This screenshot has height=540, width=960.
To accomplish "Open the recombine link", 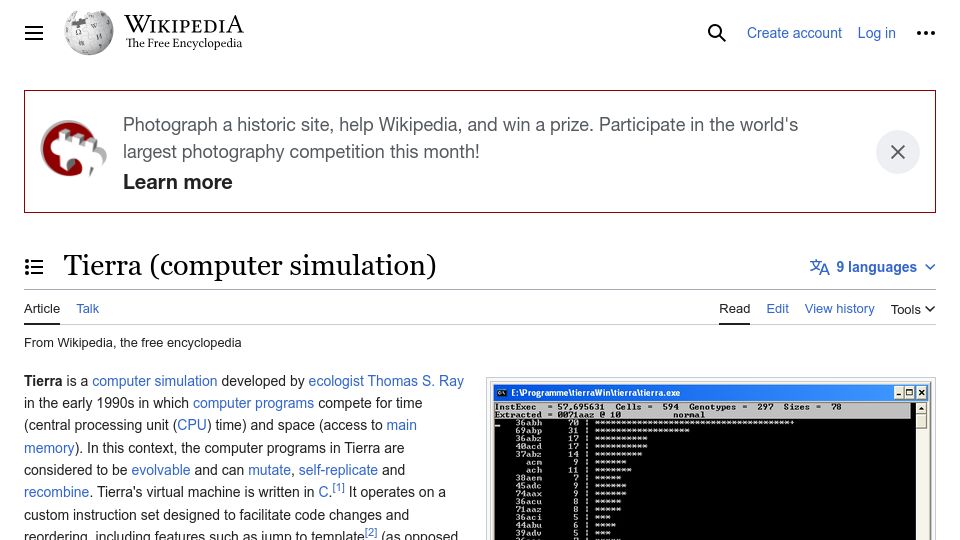I will click(x=56, y=492).
